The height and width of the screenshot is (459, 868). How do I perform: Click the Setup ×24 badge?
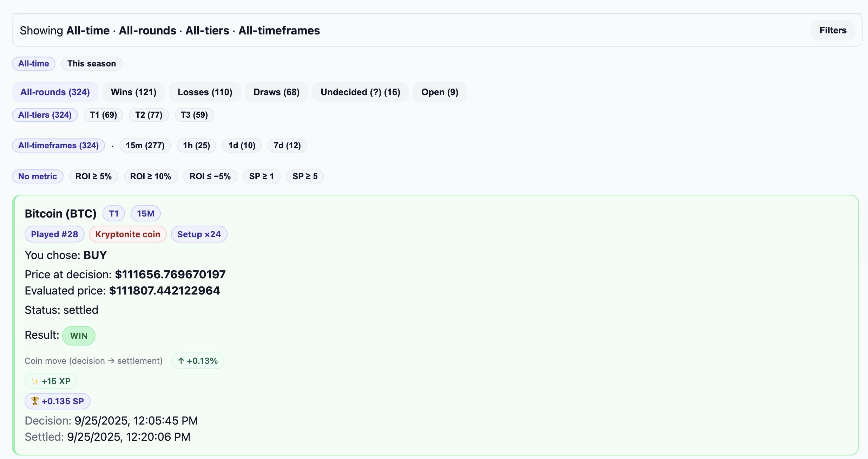tap(199, 234)
